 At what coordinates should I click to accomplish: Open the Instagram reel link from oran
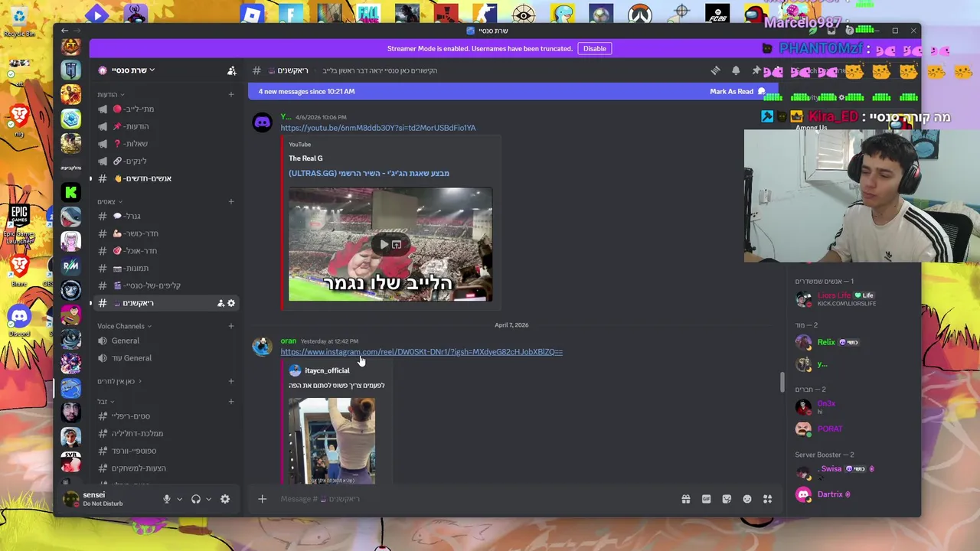coord(421,352)
